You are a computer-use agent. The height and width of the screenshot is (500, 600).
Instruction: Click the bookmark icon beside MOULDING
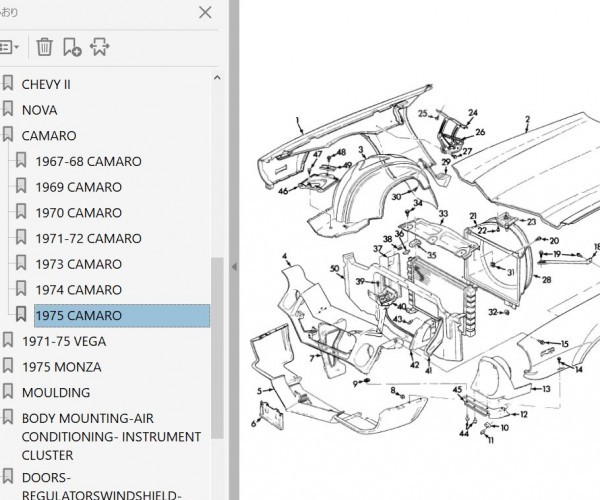pos(8,391)
